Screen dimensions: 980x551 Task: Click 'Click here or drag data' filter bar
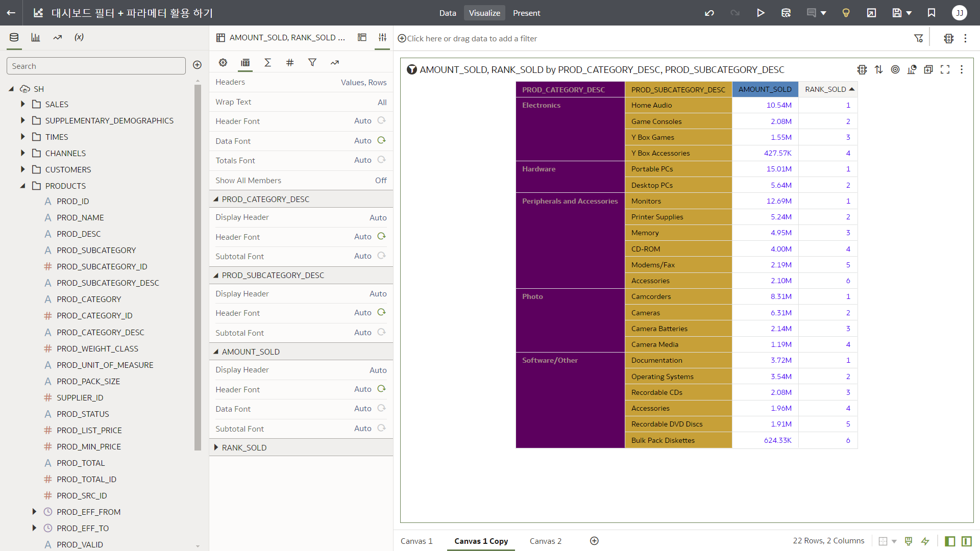(472, 38)
